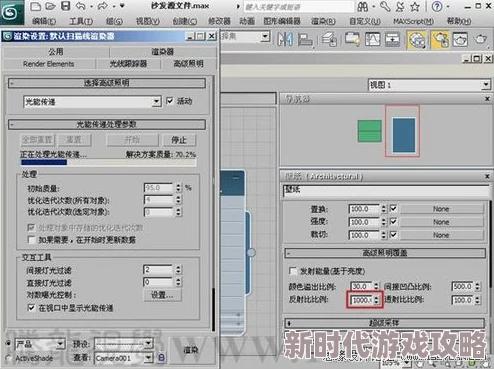
Task: Select the 产品 render mode radio button
Action: click(8, 343)
